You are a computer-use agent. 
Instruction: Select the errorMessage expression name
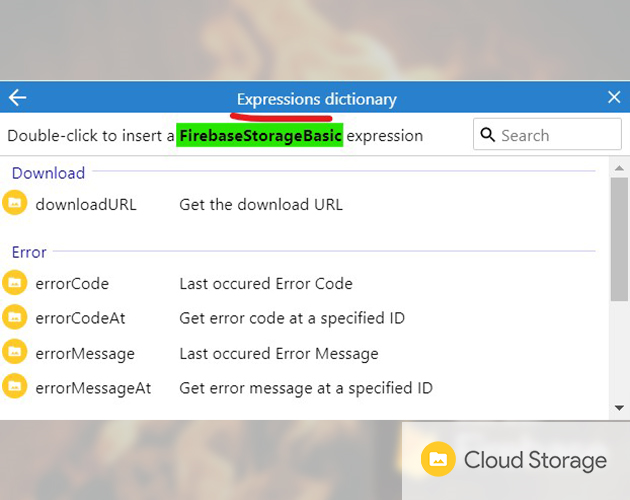click(x=85, y=353)
